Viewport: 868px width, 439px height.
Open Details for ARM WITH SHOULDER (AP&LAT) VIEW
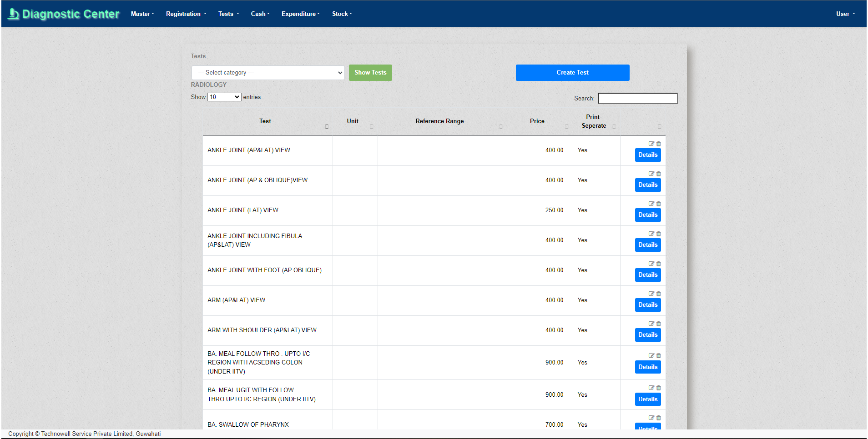(x=648, y=335)
